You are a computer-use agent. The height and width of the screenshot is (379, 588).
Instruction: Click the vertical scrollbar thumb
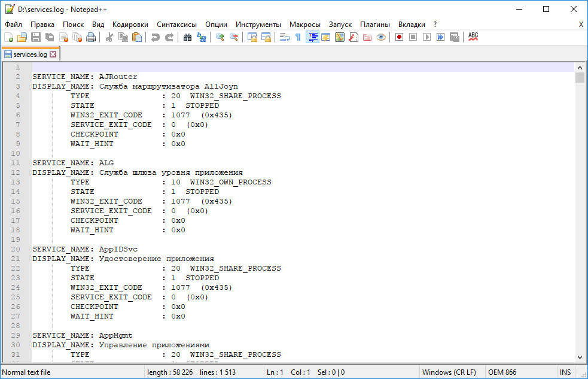click(x=580, y=77)
